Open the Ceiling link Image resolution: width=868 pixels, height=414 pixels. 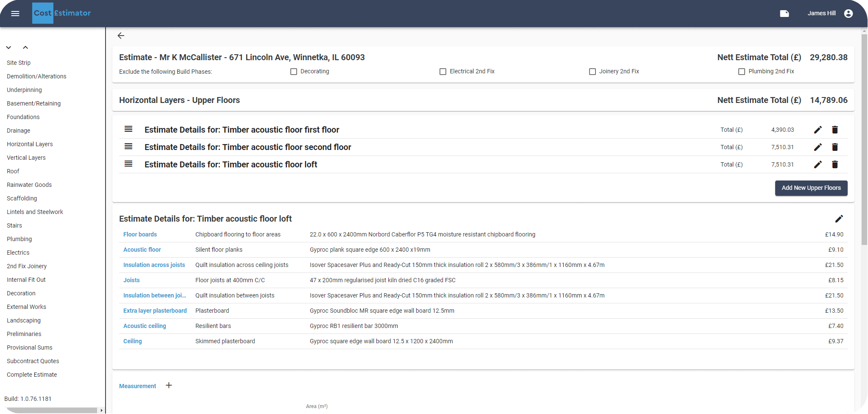coord(133,341)
